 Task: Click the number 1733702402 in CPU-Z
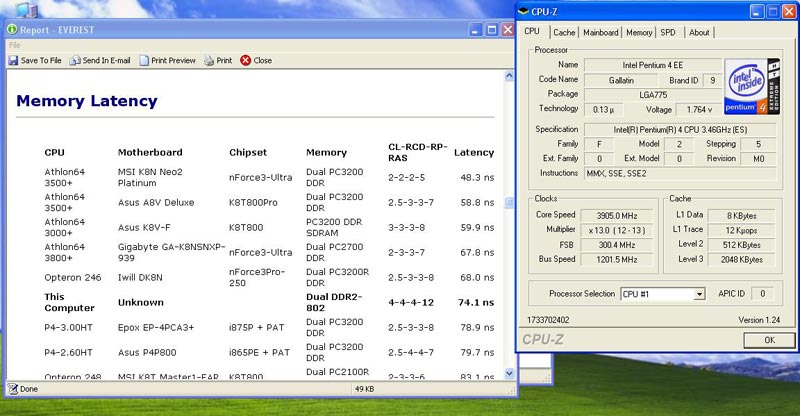tap(548, 320)
